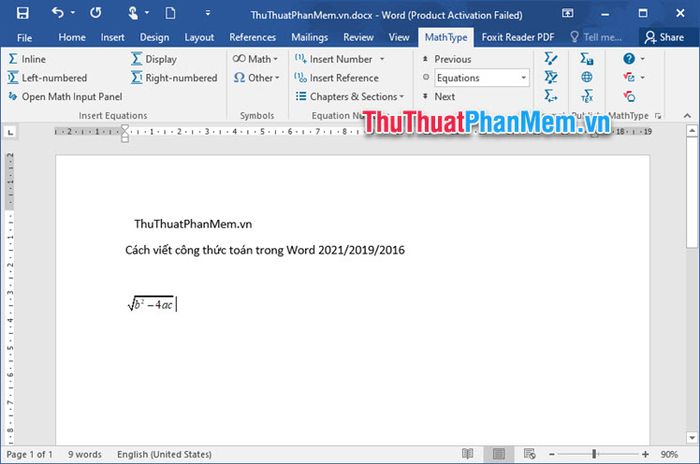
Task: Click the About MathType icon
Action: pos(629,96)
